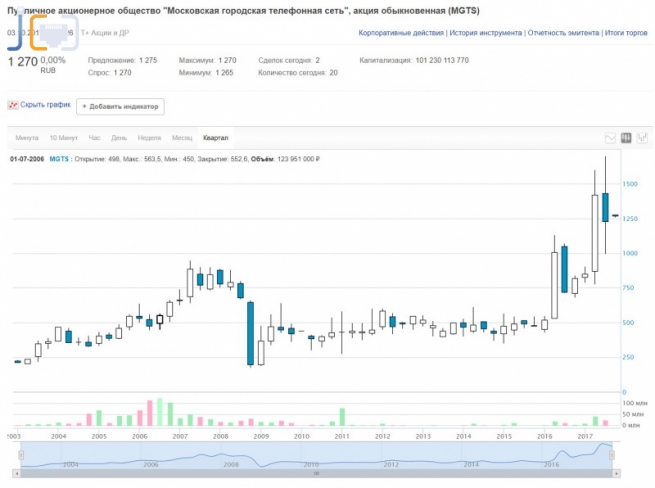Select candlestick chart type icon
655x488 pixels.
tap(626, 138)
